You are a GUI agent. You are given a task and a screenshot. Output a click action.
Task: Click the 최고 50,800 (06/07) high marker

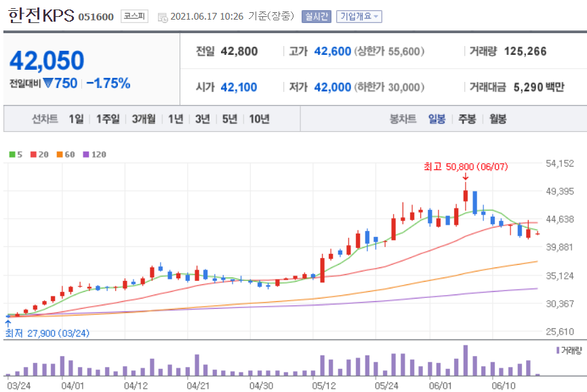pos(466,167)
